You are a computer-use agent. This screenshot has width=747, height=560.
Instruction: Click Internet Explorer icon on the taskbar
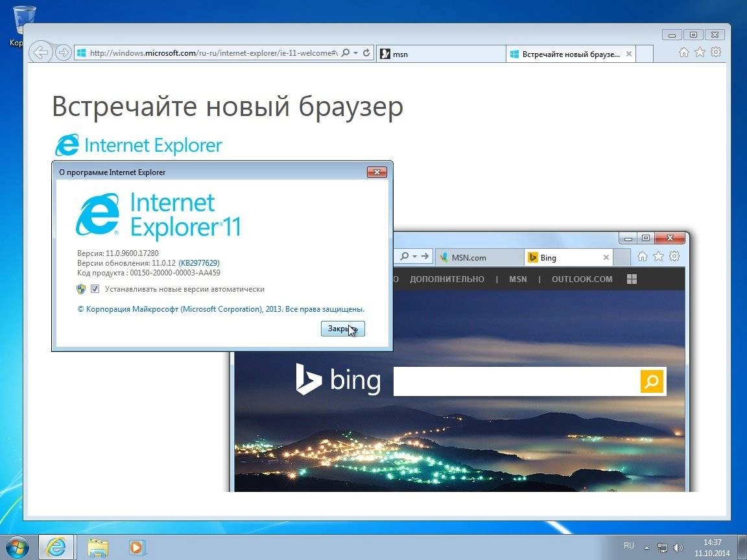coord(56,547)
